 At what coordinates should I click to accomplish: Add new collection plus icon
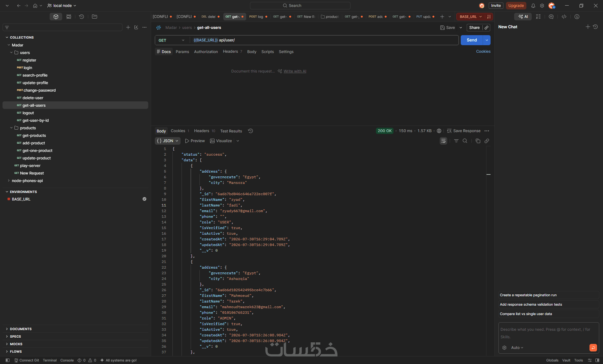coord(128,28)
